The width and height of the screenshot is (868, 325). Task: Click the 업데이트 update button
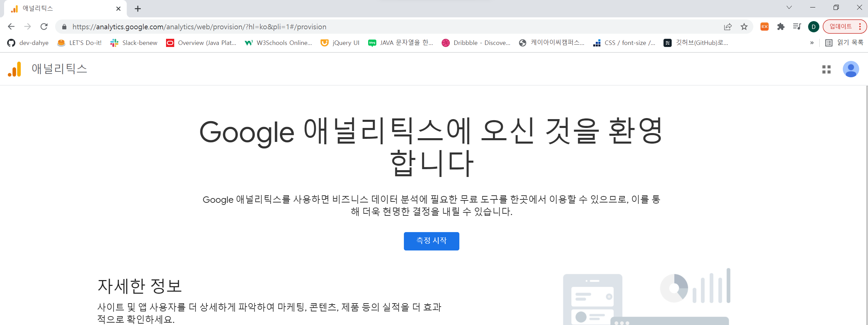[840, 27]
